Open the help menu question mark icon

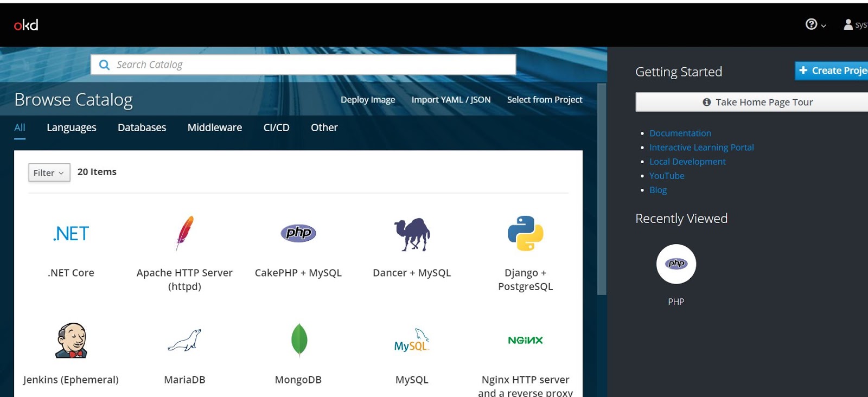(811, 24)
